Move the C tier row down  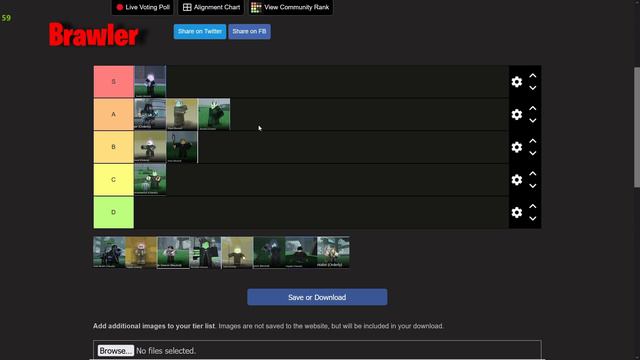click(x=533, y=186)
